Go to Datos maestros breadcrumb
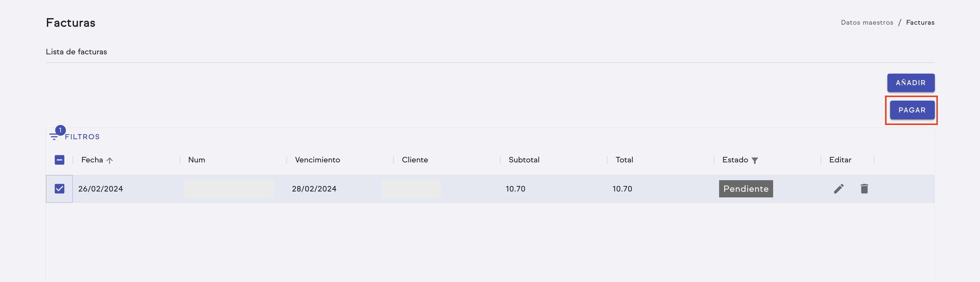 click(867, 23)
